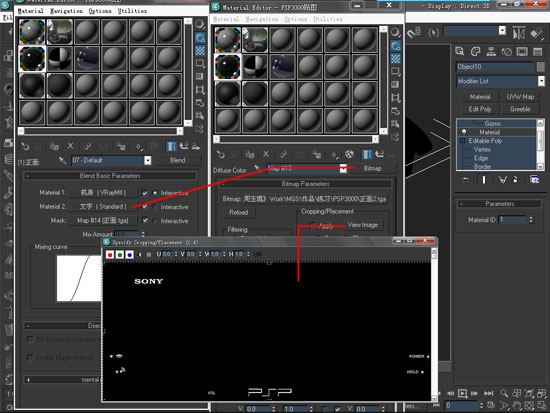Viewport: 550px width, 413px height.
Task: Pick material with Diffuse Color eyedropper
Action: (x=257, y=168)
